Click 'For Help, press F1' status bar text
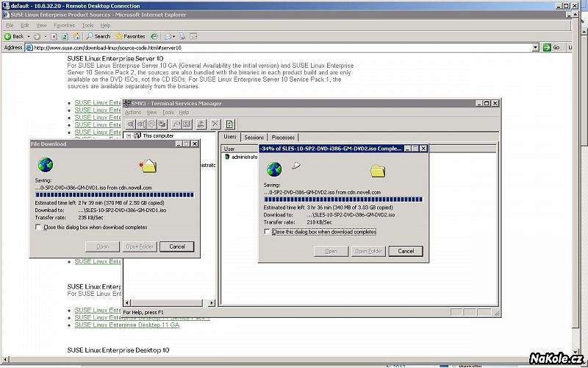This screenshot has width=588, height=368. point(143,312)
